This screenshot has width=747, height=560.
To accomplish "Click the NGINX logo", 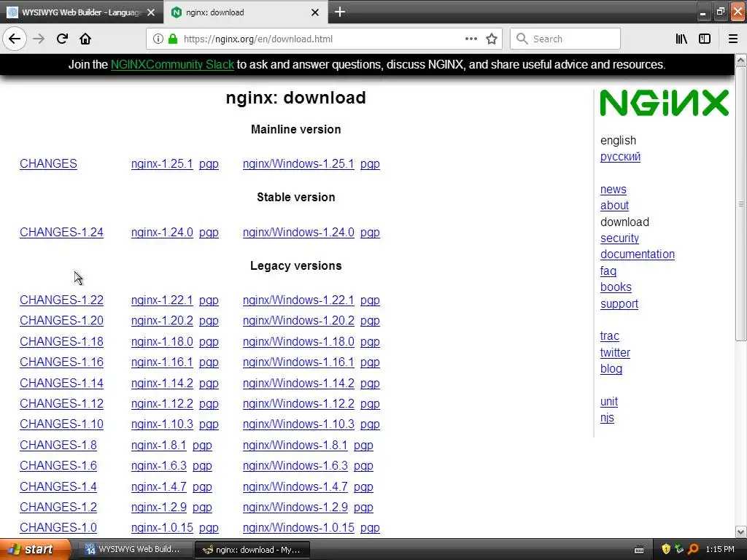I will [x=664, y=103].
